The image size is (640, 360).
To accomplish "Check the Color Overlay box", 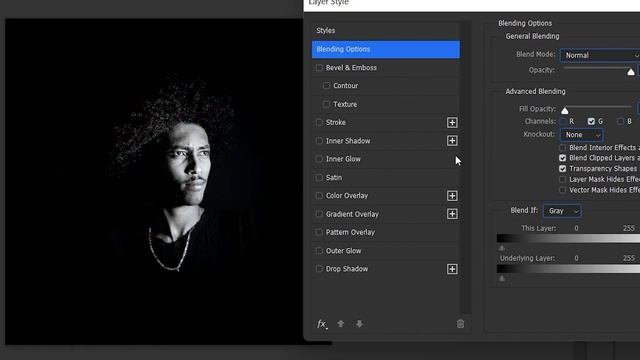I will click(x=319, y=196).
